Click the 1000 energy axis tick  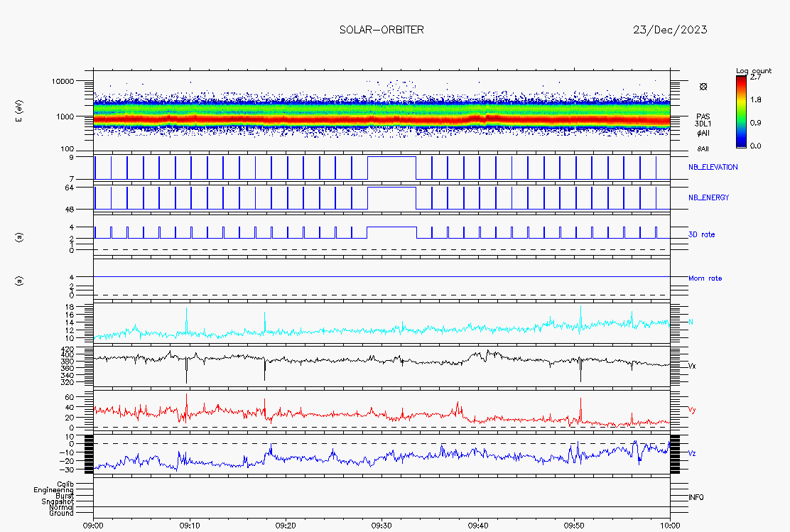[x=65, y=116]
